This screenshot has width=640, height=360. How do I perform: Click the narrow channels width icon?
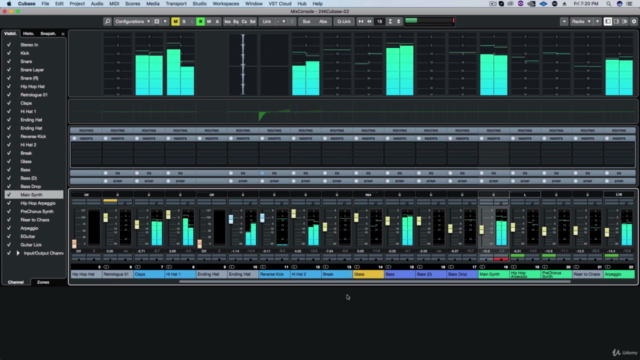361,22
